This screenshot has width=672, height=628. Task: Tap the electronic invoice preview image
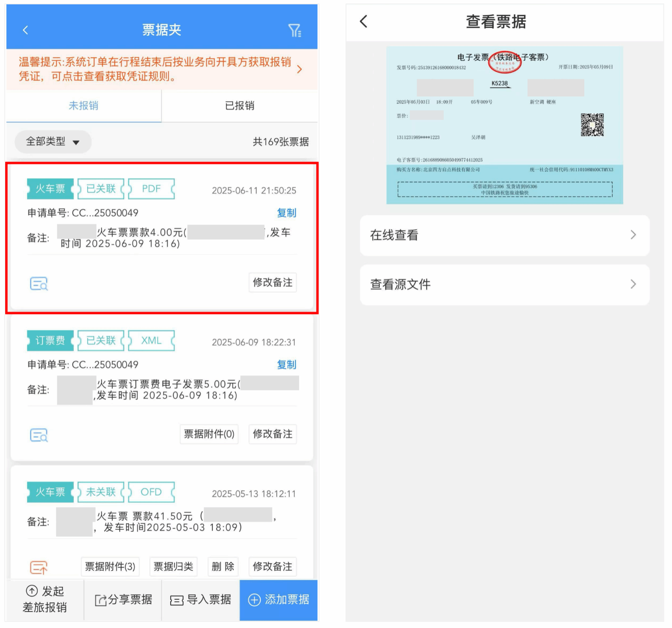(x=504, y=125)
